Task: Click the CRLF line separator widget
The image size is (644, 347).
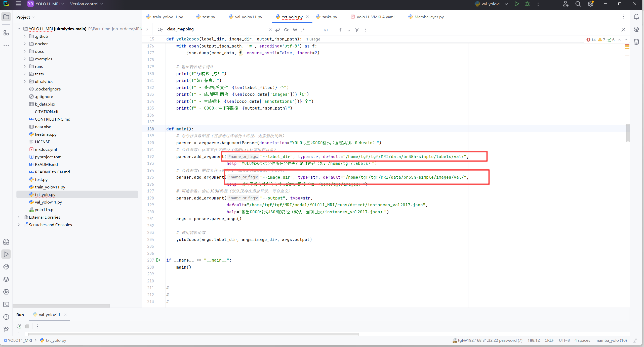Action: point(549,340)
